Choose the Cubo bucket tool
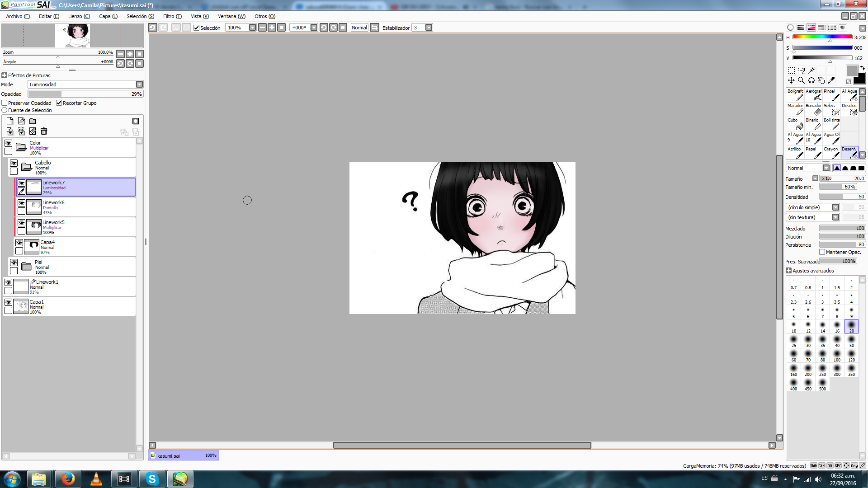Image resolution: width=868 pixels, height=488 pixels. pyautogui.click(x=795, y=123)
